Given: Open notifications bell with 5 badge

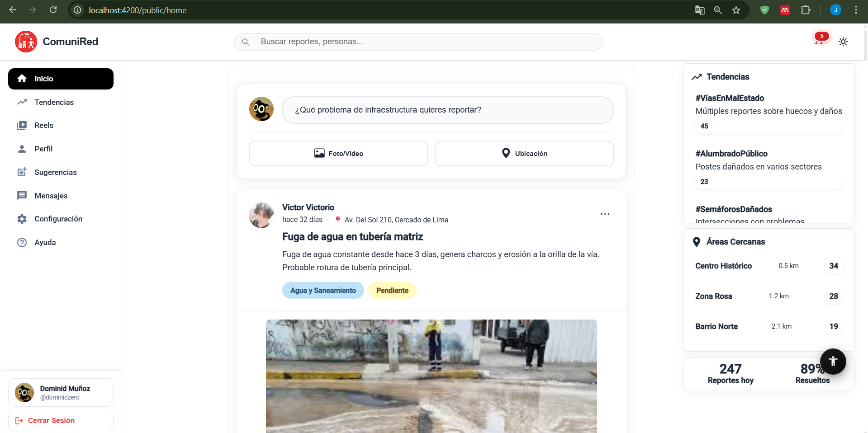Looking at the screenshot, I should pos(820,40).
